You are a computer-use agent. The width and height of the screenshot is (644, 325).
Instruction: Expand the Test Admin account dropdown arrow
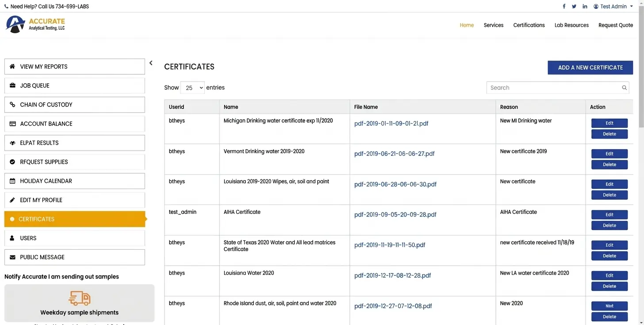631,7
